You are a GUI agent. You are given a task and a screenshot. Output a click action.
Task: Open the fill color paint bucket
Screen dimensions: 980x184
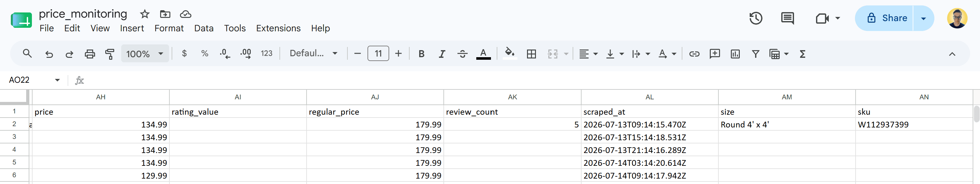point(510,53)
